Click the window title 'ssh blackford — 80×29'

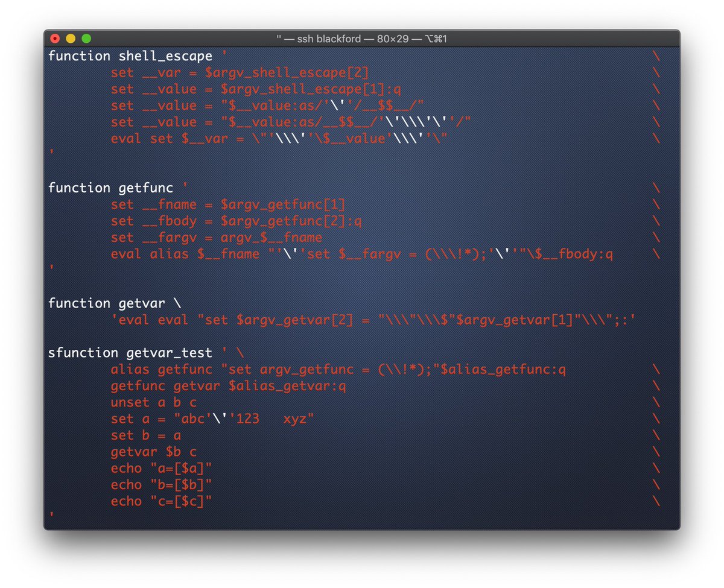point(362,39)
